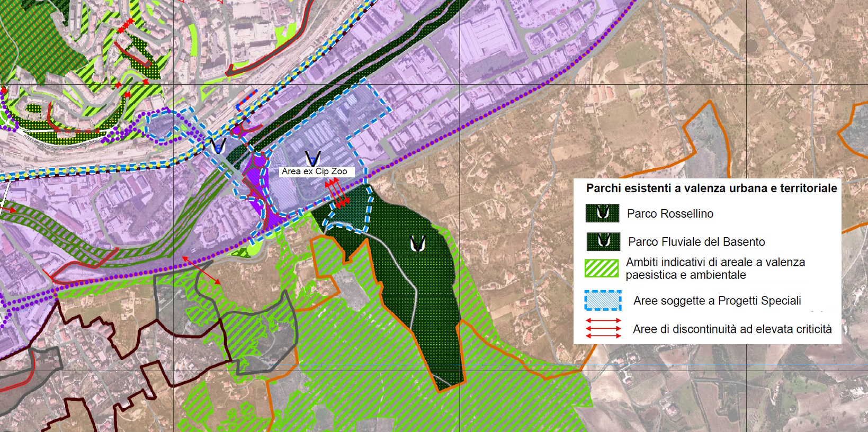Click the red double arrow in the lower-left green hatched area
This screenshot has width=868, height=432.
(202, 271)
